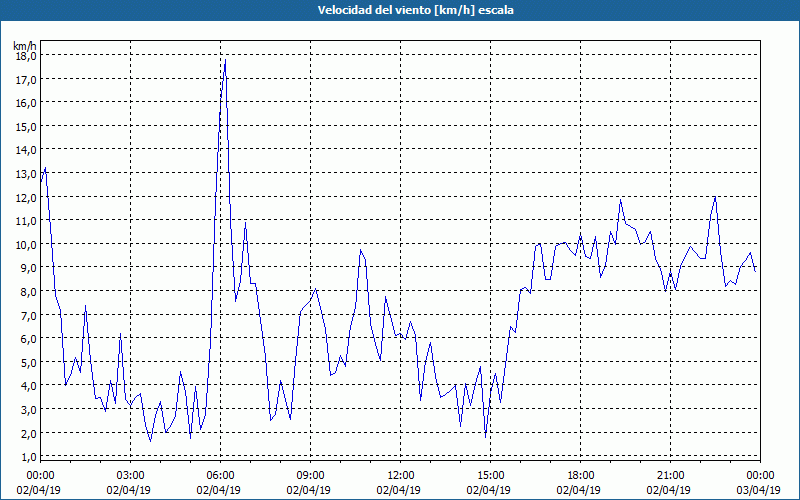The width and height of the screenshot is (800, 500).
Task: Select the '21:00' time axis label
Action: (670, 476)
